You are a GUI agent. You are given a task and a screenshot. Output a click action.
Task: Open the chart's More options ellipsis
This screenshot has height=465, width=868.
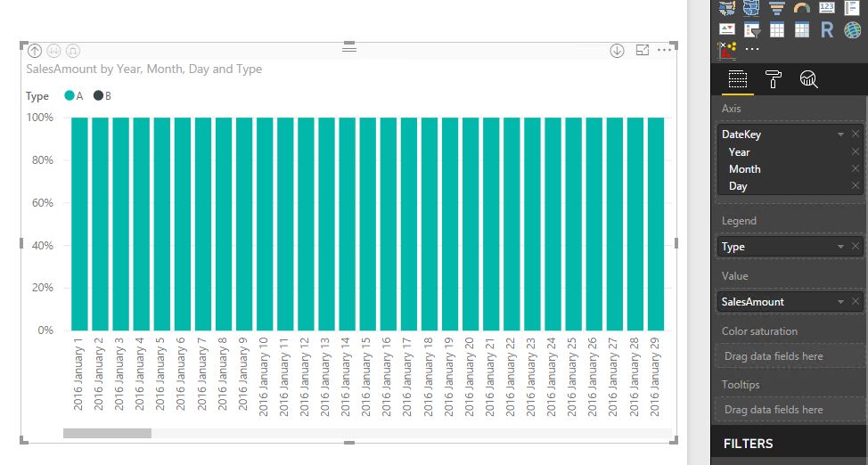[664, 50]
